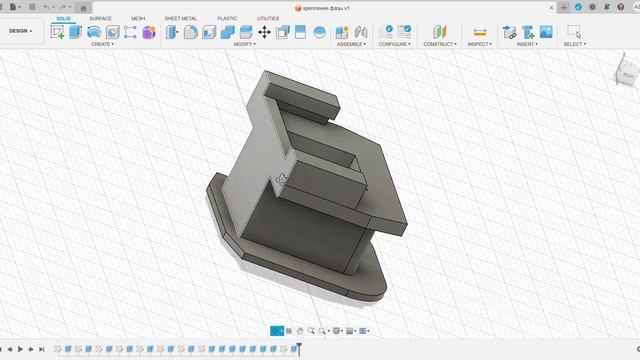This screenshot has height=360, width=640.
Task: Select the rectangular Pattern tool in Create
Action: click(130, 32)
